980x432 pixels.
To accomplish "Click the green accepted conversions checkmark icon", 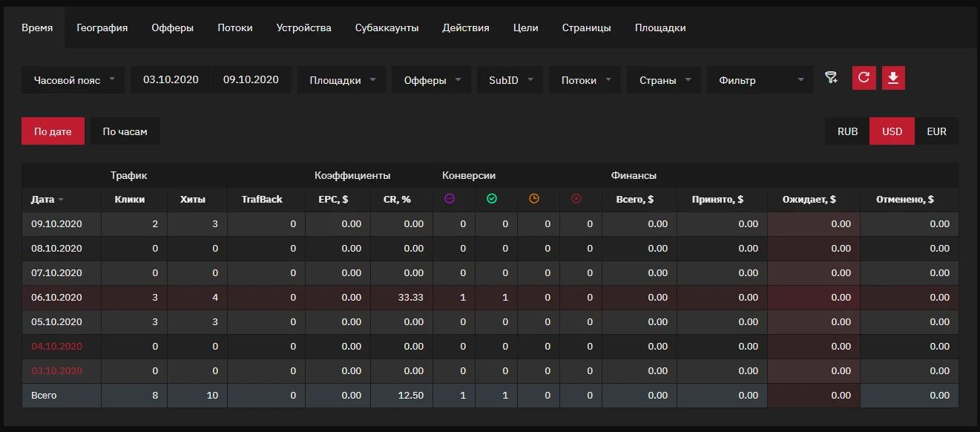I will [x=491, y=199].
